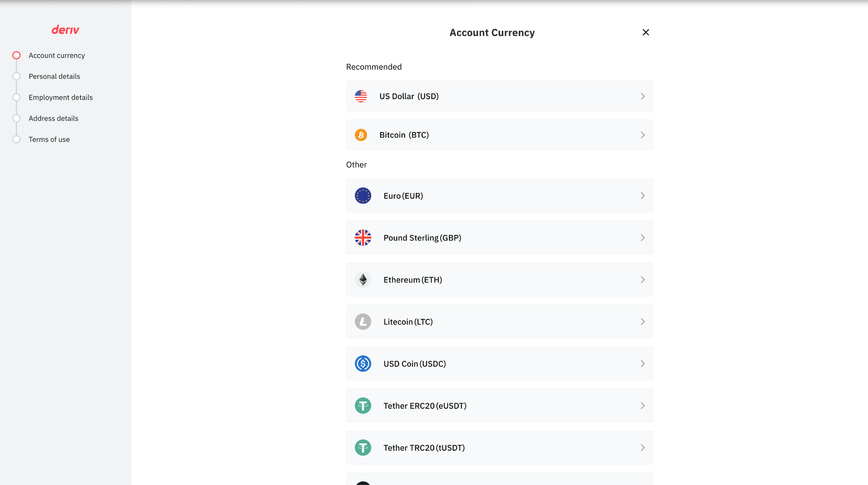Choose Ethereum (ETH) as currency
Screen dimensions: 868x485
click(500, 280)
